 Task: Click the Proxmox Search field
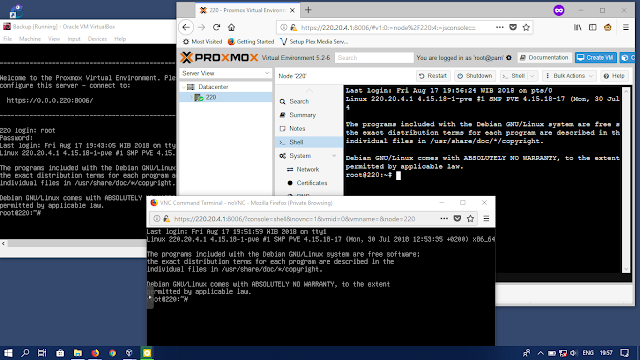tap(374, 58)
